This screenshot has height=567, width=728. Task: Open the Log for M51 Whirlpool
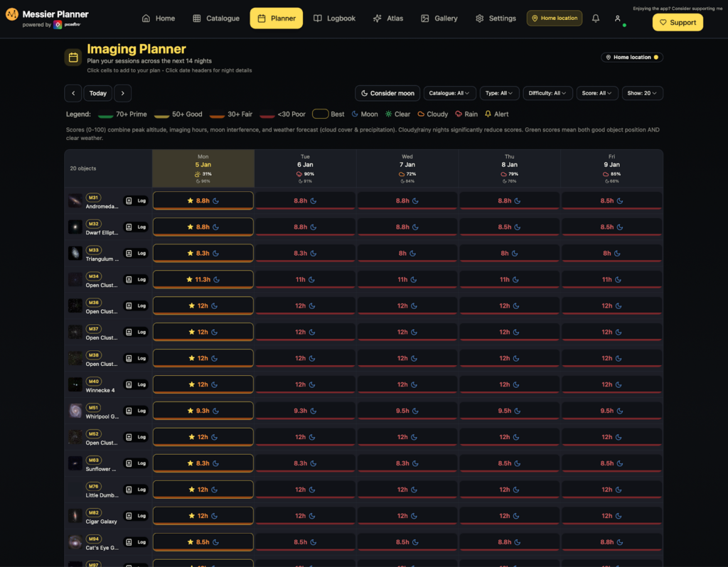coord(136,411)
